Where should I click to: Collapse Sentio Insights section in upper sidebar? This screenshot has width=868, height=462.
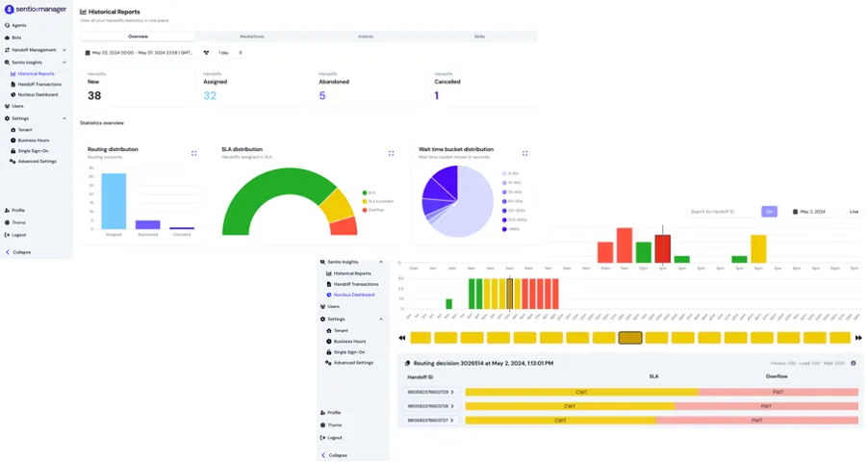[64, 63]
